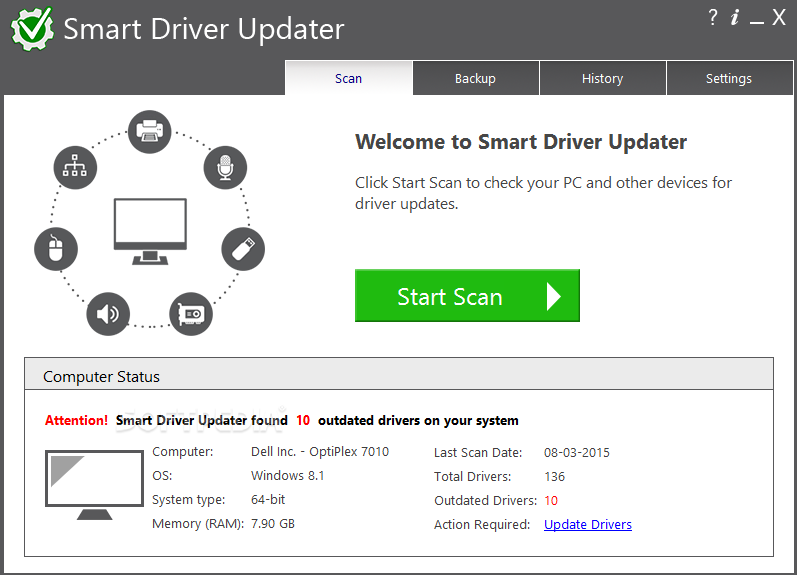Click the red 'Attention!' text

point(76,420)
